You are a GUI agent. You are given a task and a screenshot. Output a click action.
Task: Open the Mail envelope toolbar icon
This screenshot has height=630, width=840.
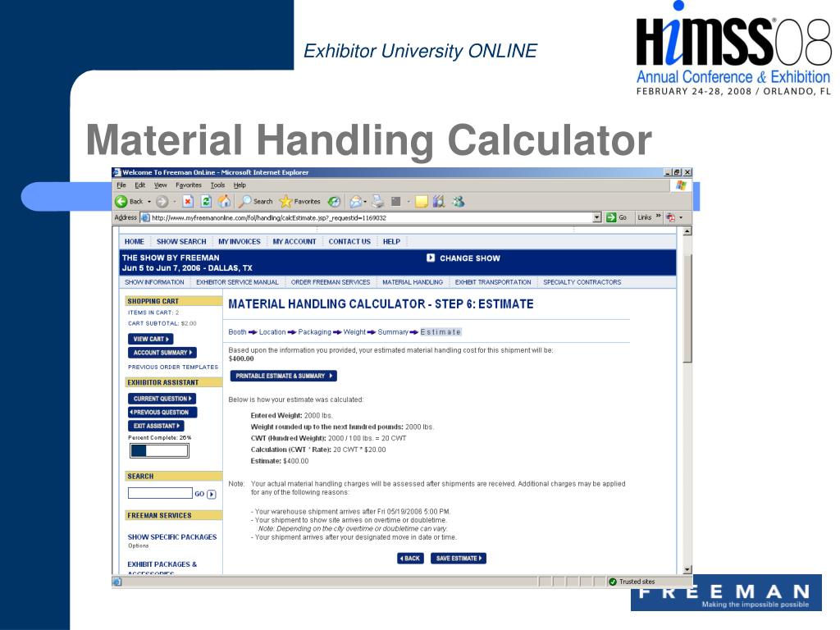(355, 202)
